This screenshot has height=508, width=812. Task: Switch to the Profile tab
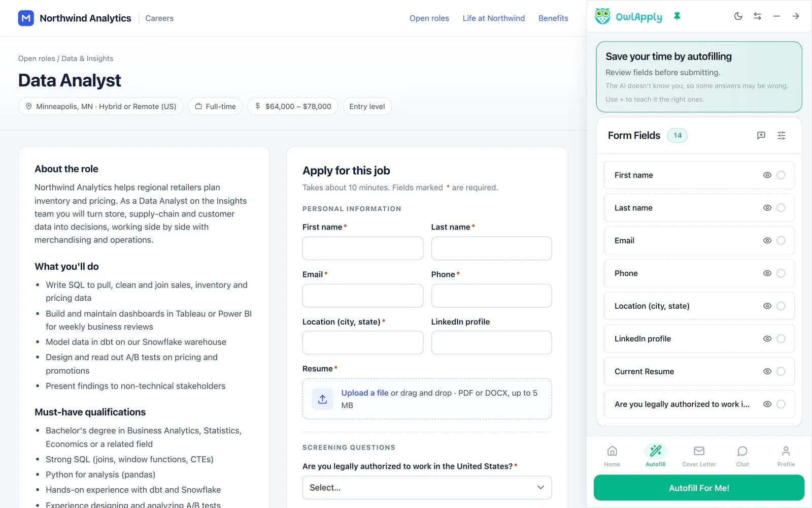coord(786,456)
